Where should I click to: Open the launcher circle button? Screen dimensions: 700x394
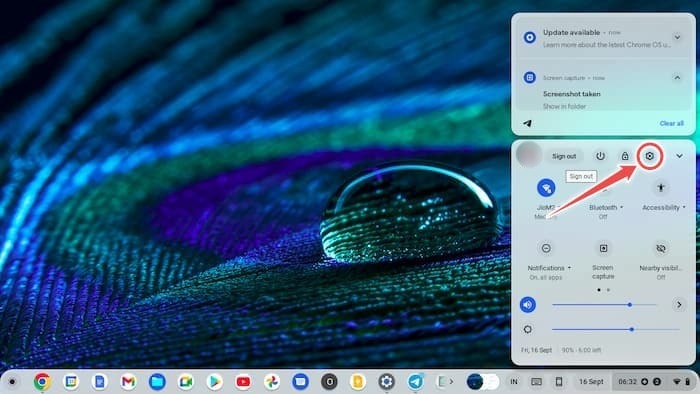[x=12, y=382]
